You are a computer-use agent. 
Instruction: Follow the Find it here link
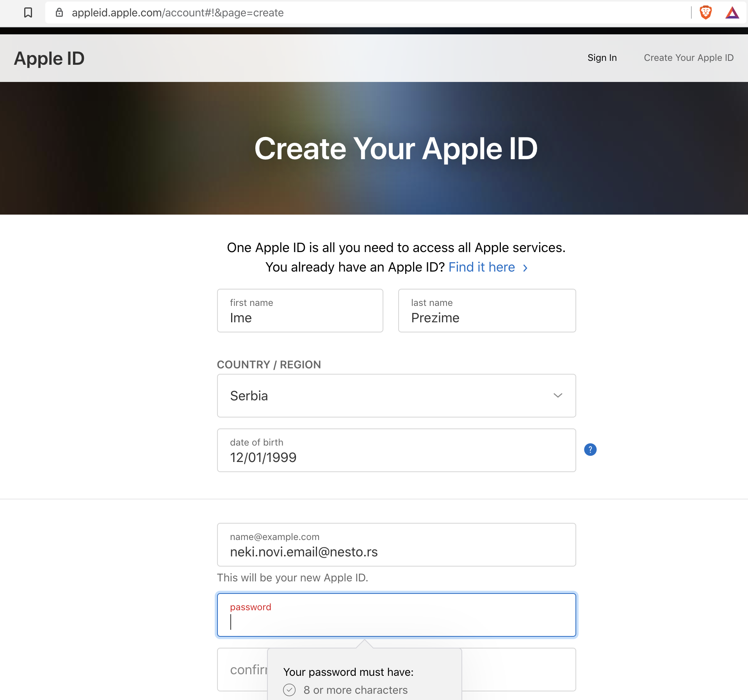[482, 267]
